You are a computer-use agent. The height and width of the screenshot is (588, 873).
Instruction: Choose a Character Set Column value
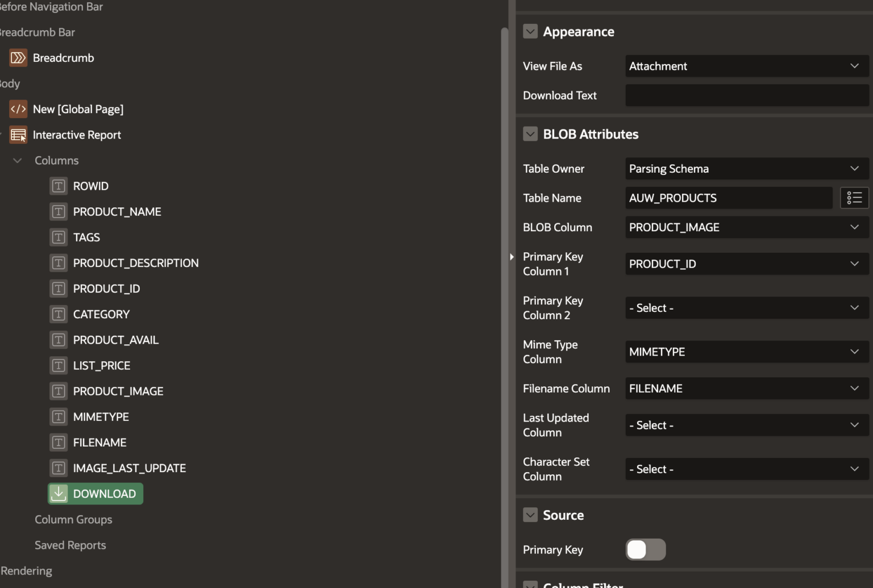click(x=746, y=469)
